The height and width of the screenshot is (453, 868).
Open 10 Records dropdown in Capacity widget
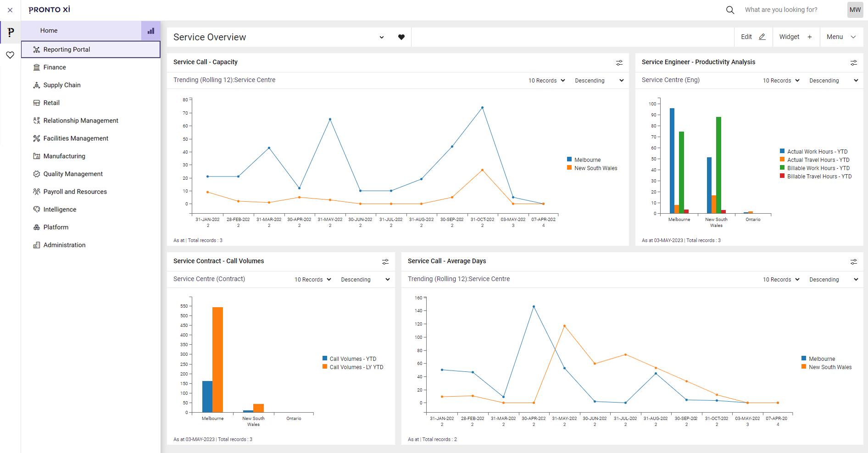pyautogui.click(x=546, y=80)
